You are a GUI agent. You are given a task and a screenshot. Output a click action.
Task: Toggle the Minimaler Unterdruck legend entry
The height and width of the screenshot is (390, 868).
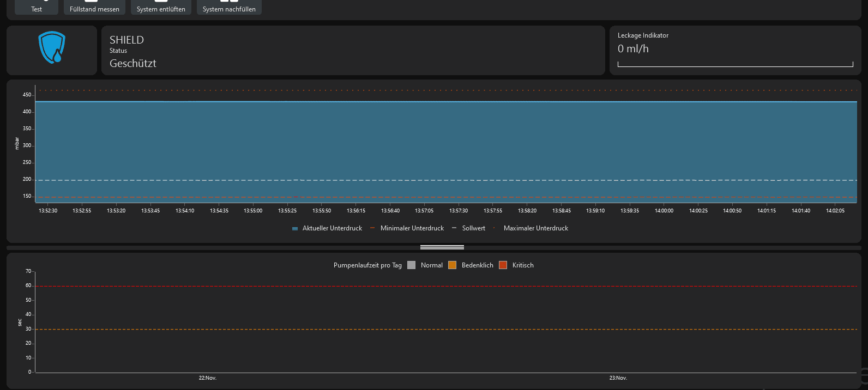click(412, 228)
